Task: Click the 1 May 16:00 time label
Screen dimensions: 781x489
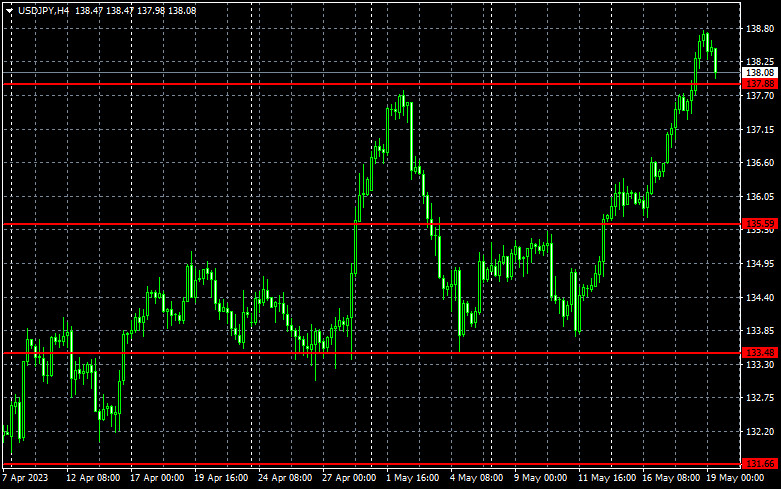Action: (412, 478)
